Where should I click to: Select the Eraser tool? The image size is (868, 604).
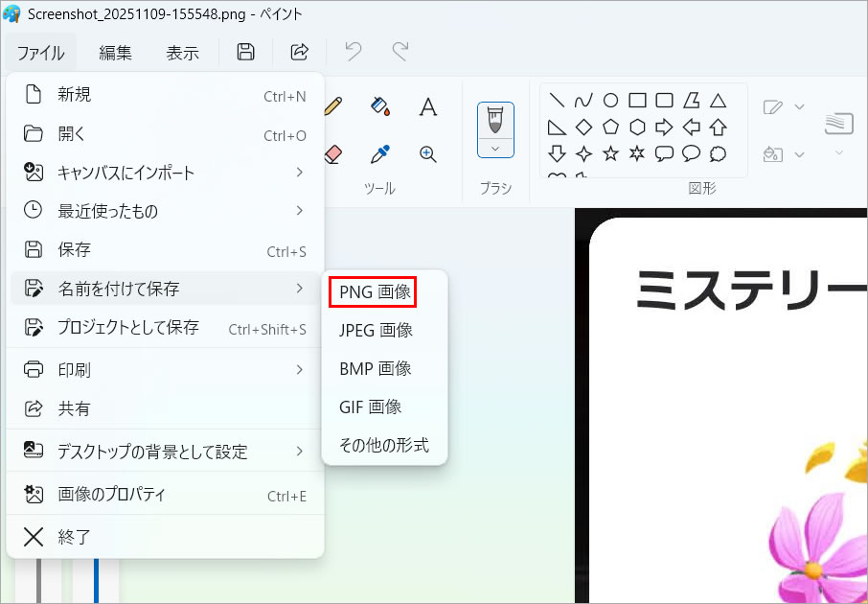[x=332, y=153]
